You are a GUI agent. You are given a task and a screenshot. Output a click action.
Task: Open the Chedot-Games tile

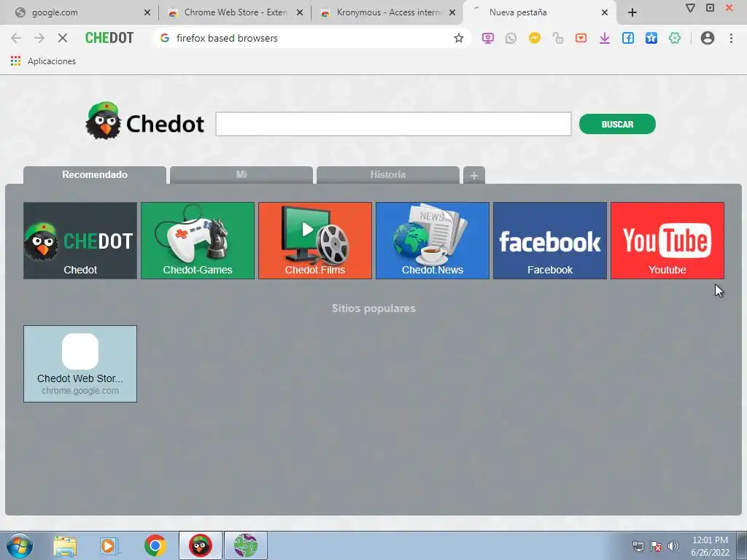(198, 241)
